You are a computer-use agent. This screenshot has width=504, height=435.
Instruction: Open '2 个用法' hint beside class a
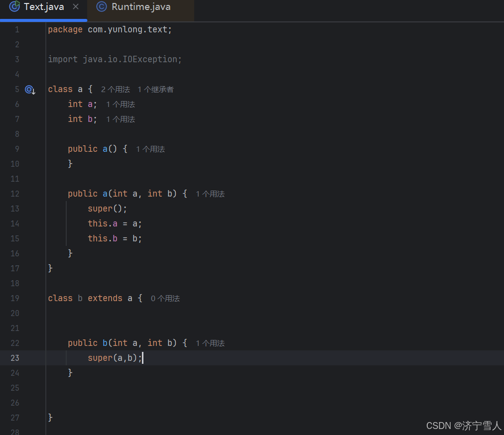(x=116, y=90)
